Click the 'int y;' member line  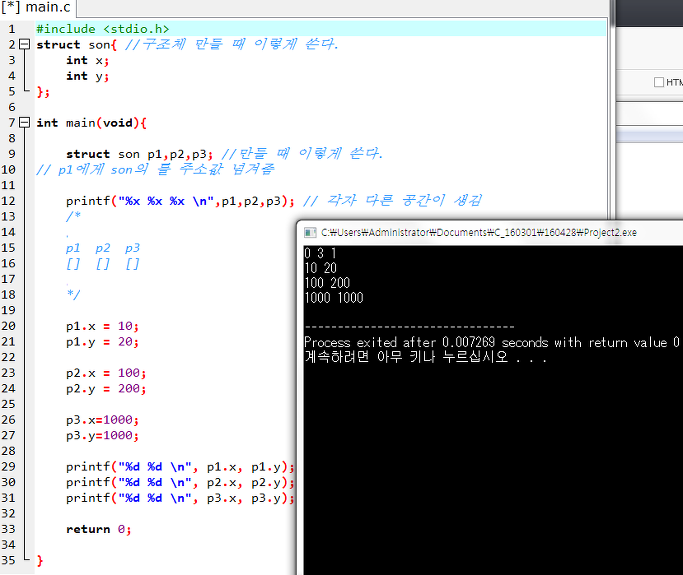[88, 76]
